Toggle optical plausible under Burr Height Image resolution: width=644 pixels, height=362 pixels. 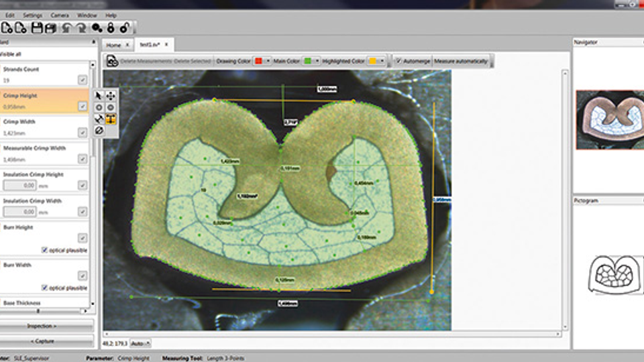tap(45, 249)
